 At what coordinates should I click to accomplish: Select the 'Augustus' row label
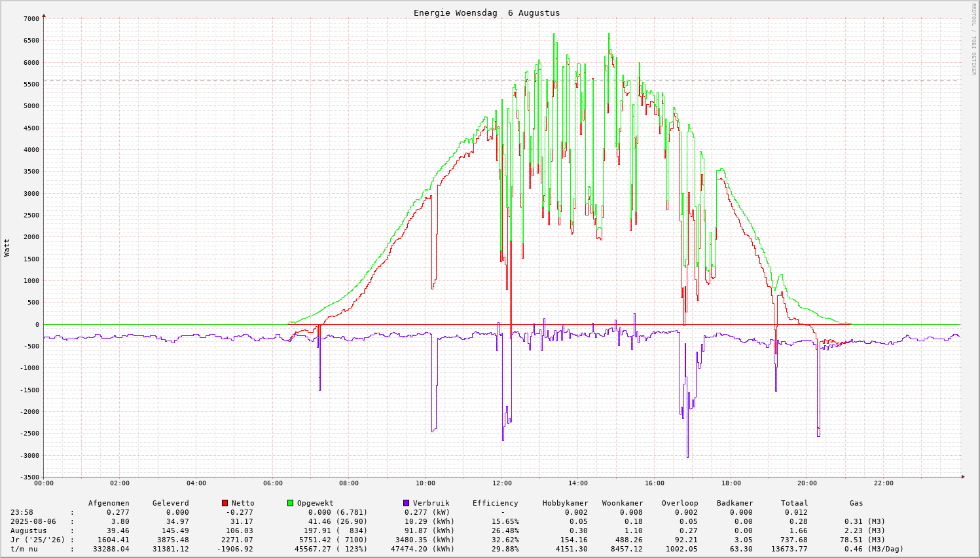click(28, 530)
